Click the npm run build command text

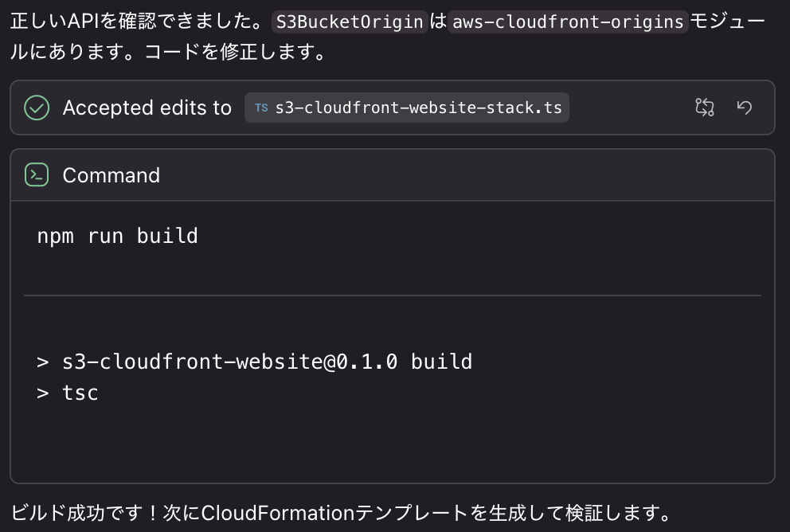point(117,237)
